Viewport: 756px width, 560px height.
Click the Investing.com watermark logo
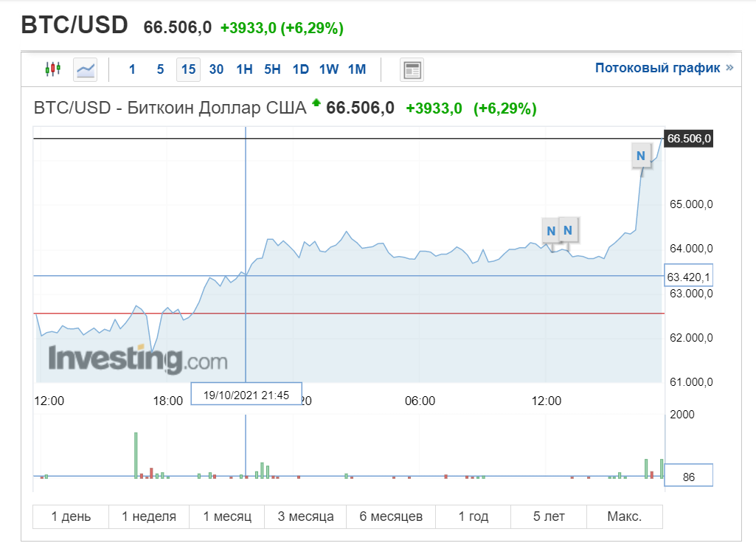(x=138, y=360)
